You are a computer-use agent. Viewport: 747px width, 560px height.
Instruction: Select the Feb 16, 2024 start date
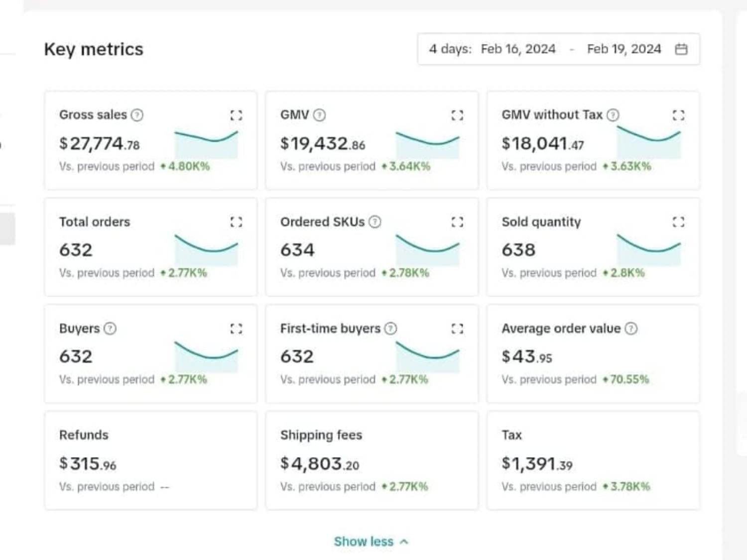(518, 49)
